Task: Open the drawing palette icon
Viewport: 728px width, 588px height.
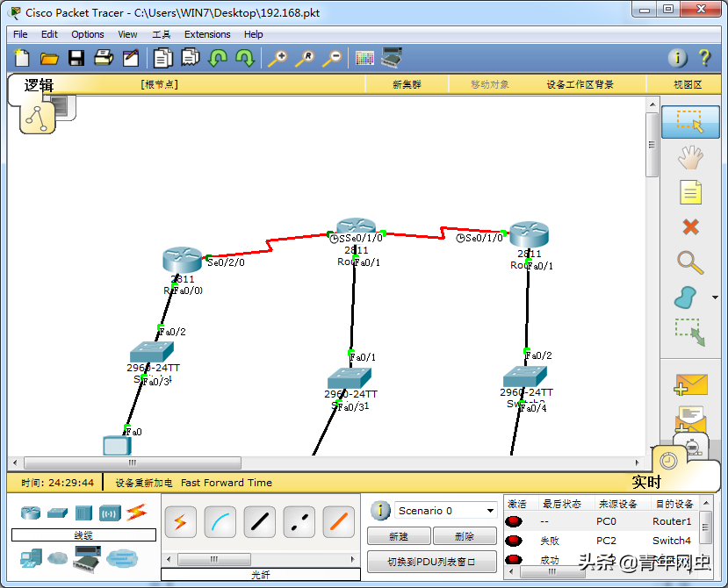Action: tap(364, 58)
